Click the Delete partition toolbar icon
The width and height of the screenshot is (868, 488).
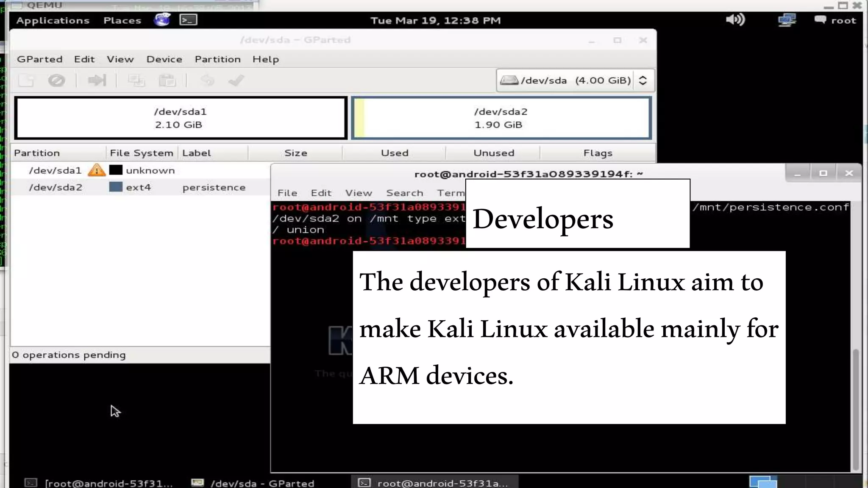pos(56,80)
